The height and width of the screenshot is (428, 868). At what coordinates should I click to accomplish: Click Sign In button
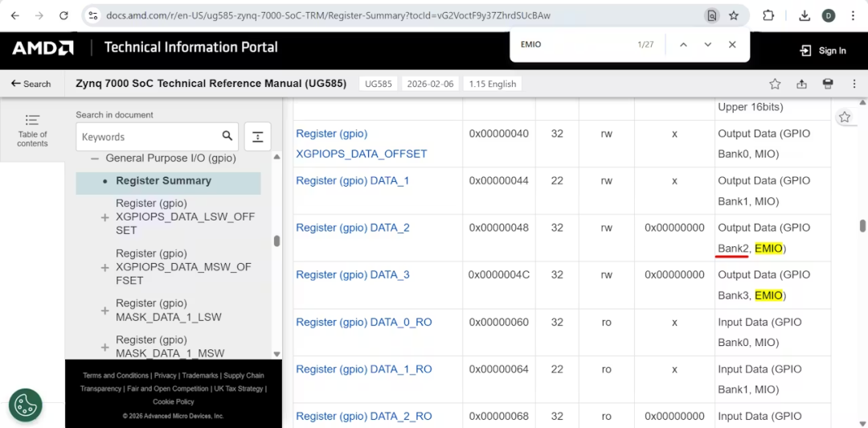pyautogui.click(x=823, y=51)
